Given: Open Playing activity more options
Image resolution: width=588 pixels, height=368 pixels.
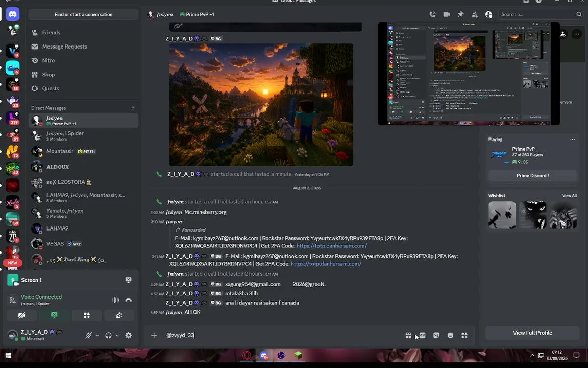Looking at the screenshot, I should click(x=572, y=139).
